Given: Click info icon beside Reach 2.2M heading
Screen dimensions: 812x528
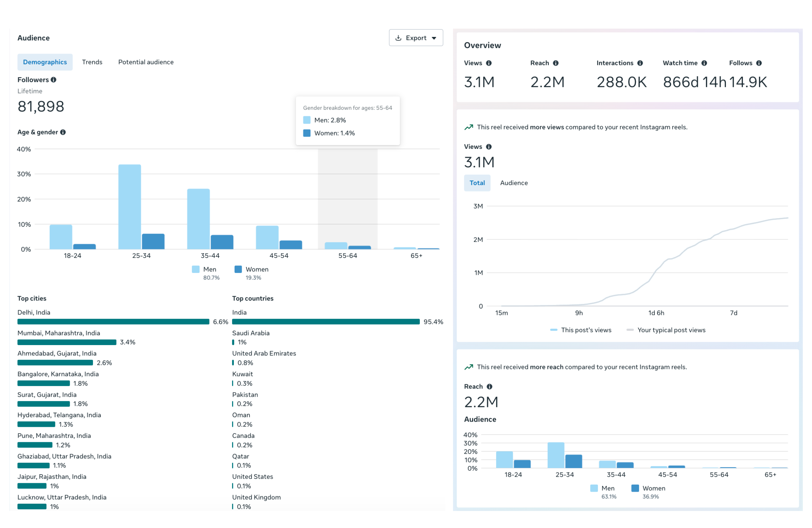Looking at the screenshot, I should click(x=490, y=387).
